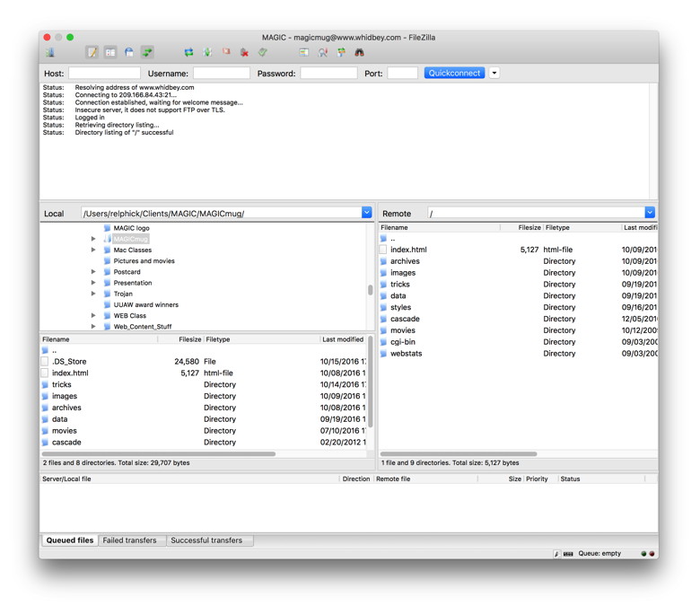Click the local file list horizontal scrollbar
Screen dimensions: 700x606
coord(159,453)
